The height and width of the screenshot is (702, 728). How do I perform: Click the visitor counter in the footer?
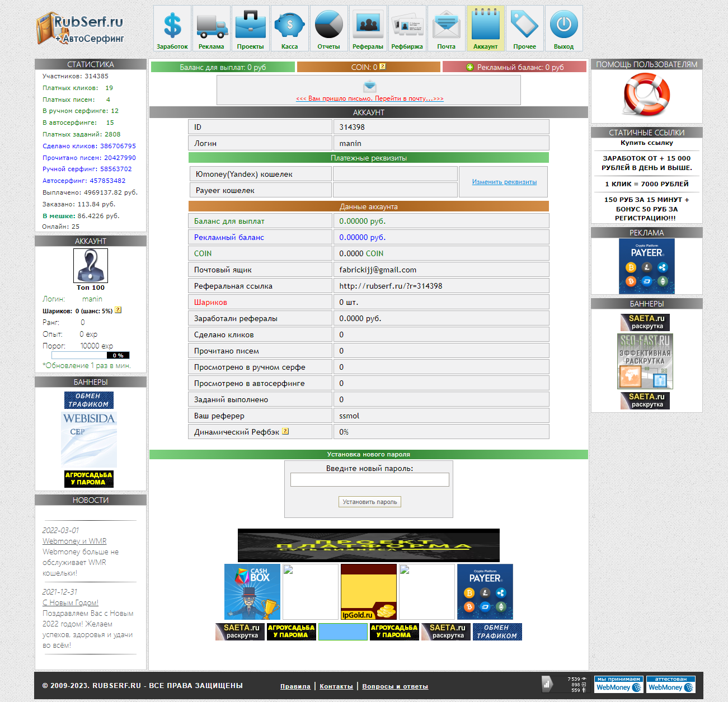tap(565, 684)
